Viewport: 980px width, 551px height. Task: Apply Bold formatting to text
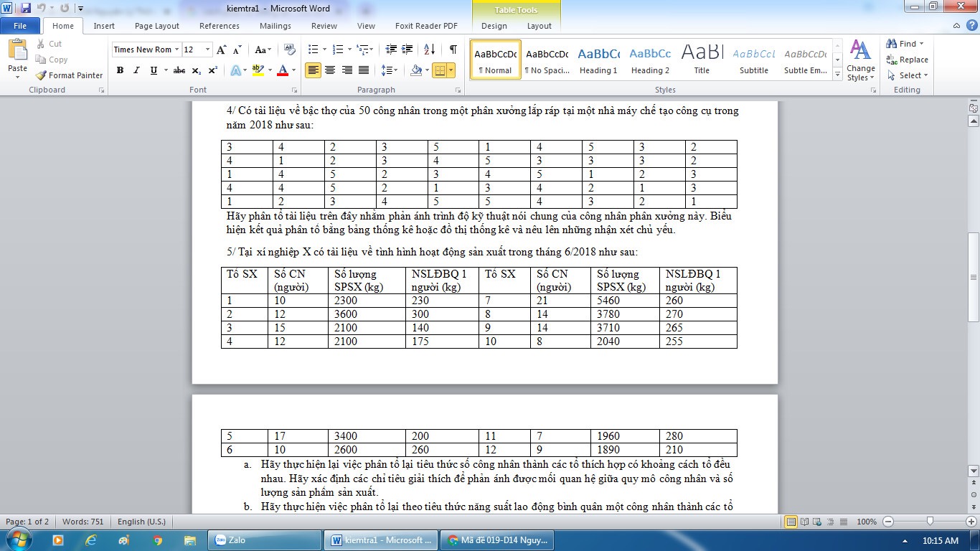click(x=120, y=70)
